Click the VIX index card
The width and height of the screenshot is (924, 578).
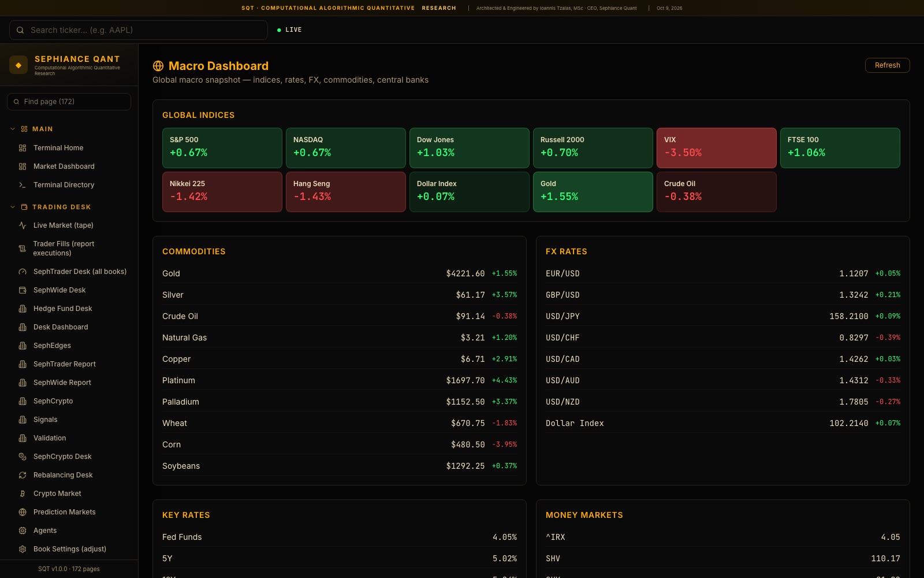pyautogui.click(x=717, y=148)
